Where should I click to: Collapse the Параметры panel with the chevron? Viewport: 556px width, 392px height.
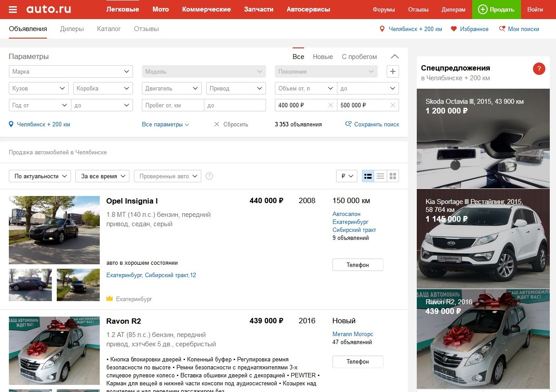(x=395, y=57)
